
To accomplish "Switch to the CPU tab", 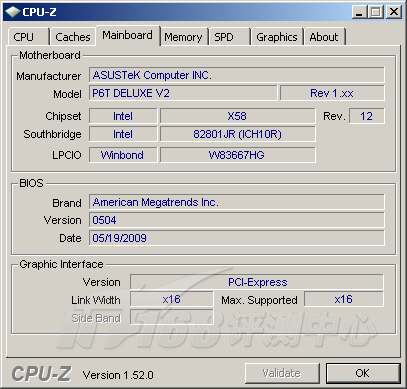I will [x=28, y=37].
